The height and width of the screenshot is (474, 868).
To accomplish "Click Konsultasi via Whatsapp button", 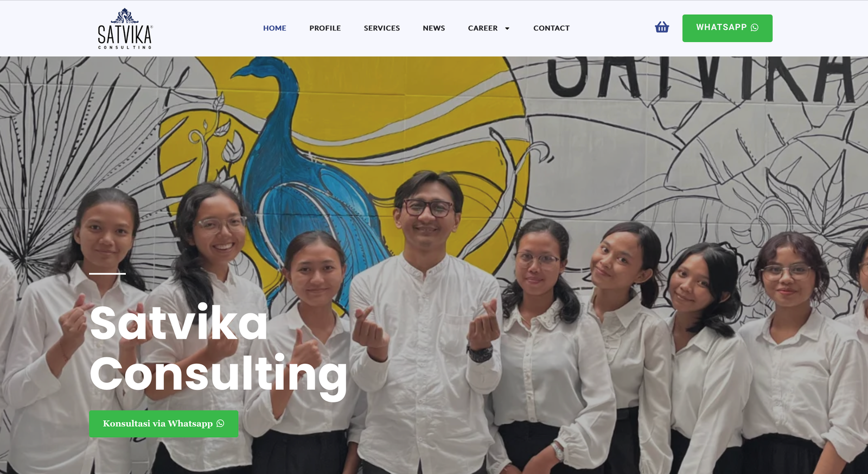I will (x=164, y=424).
